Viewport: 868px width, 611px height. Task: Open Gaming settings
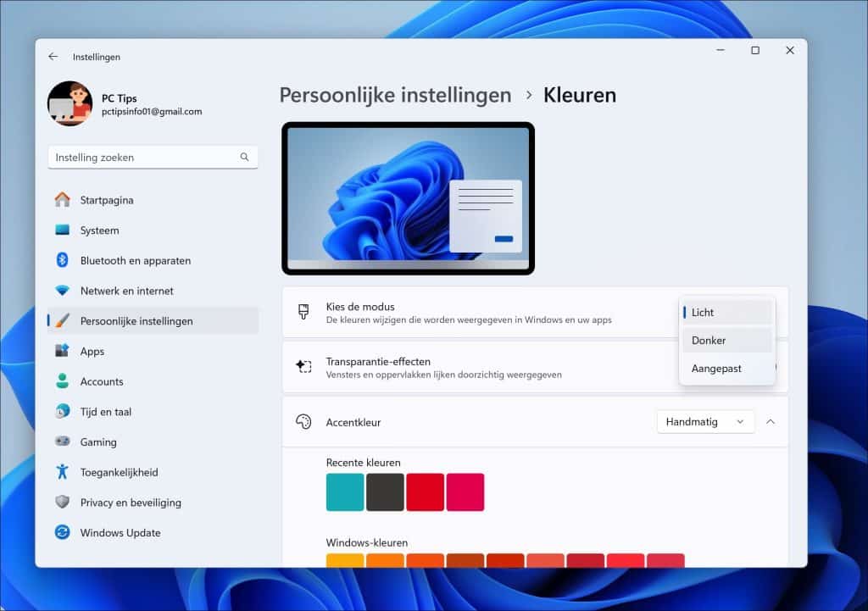pos(153,442)
